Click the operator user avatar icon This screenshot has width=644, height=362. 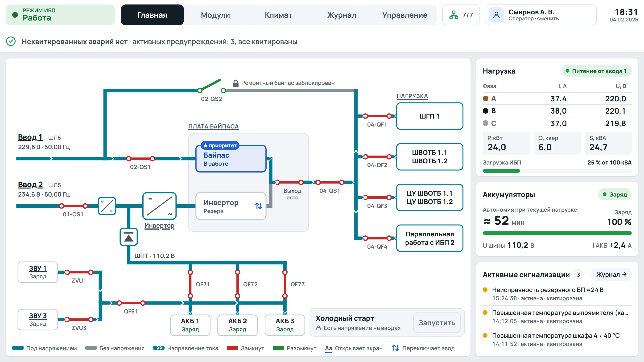click(x=496, y=15)
